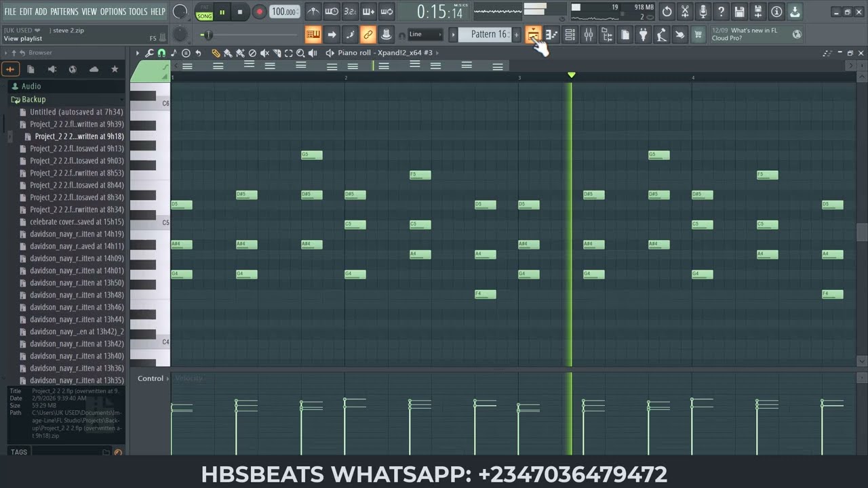Select the Draw pencil tool
The width and height of the screenshot is (868, 488).
click(x=216, y=53)
